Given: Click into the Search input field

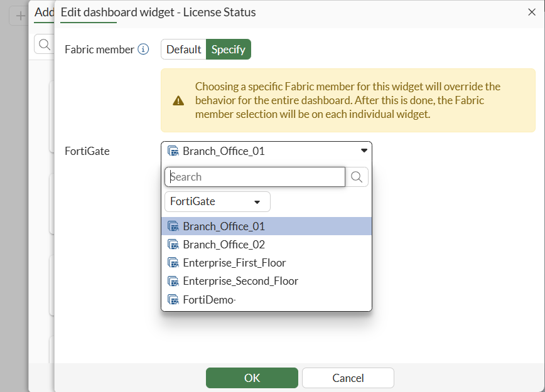Looking at the screenshot, I should pyautogui.click(x=255, y=177).
